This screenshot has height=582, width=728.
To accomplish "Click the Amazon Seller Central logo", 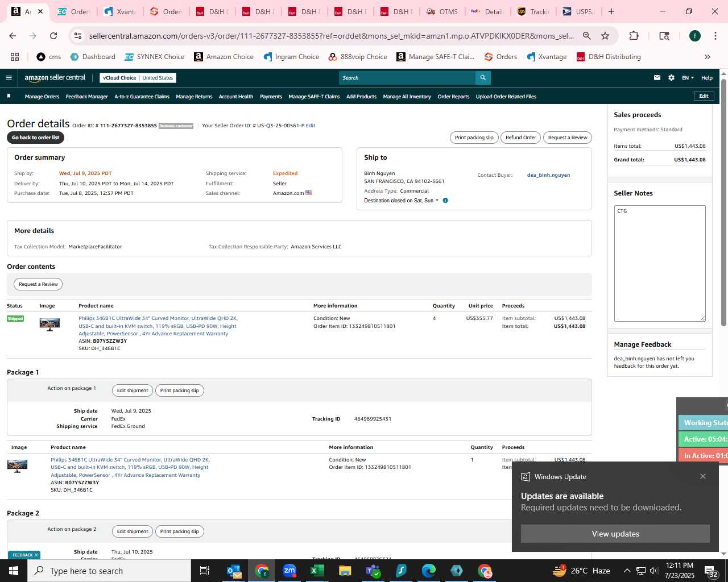I will pyautogui.click(x=55, y=78).
